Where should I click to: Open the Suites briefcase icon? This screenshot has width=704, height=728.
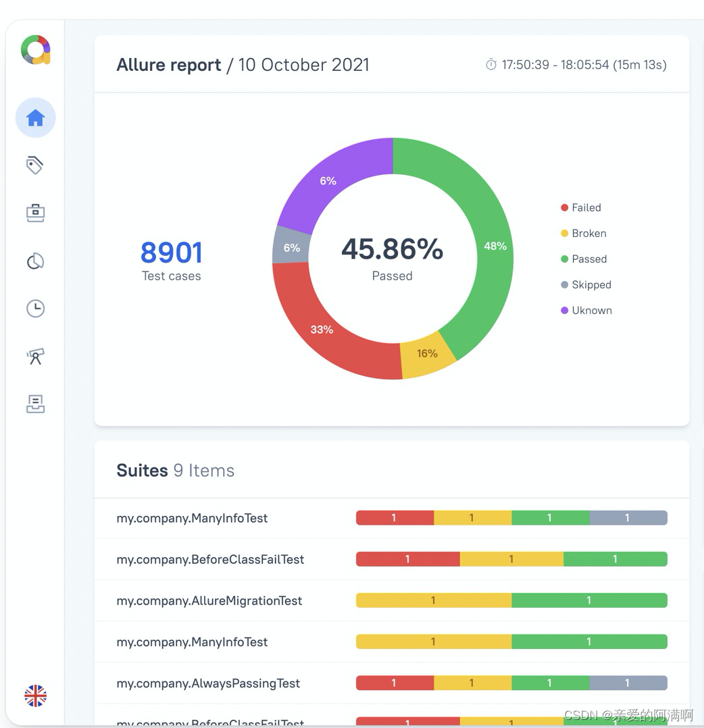(x=35, y=213)
